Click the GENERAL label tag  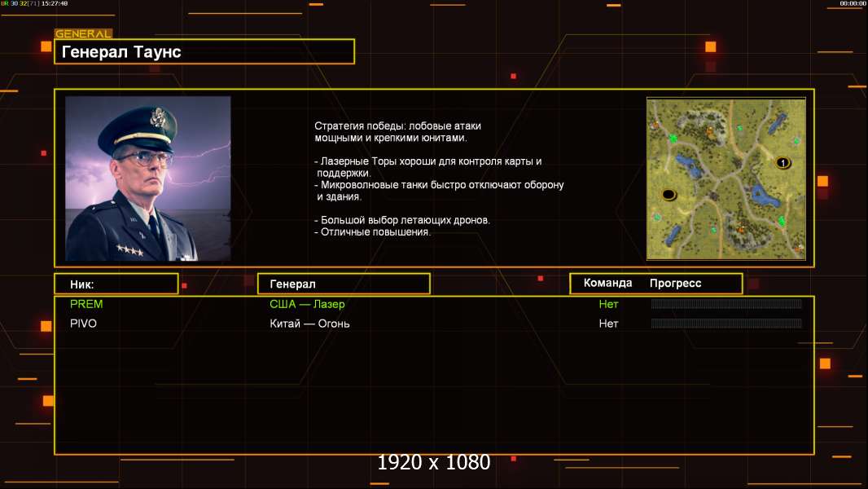(x=83, y=33)
